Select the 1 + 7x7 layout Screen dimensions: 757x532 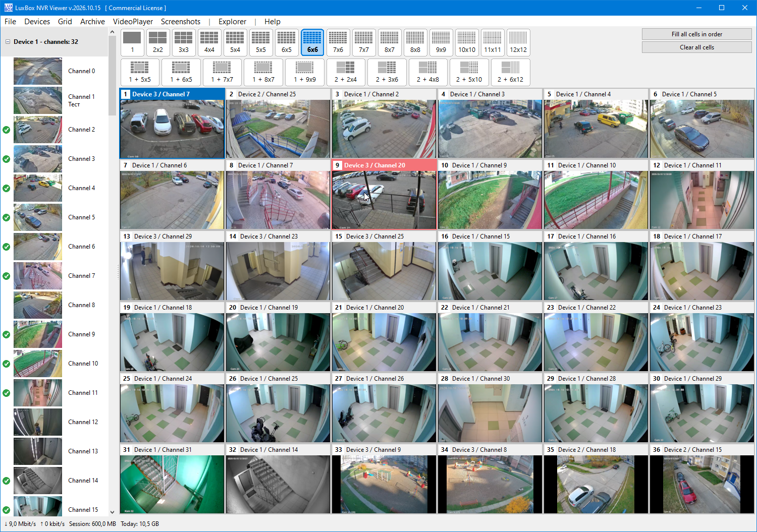(222, 72)
